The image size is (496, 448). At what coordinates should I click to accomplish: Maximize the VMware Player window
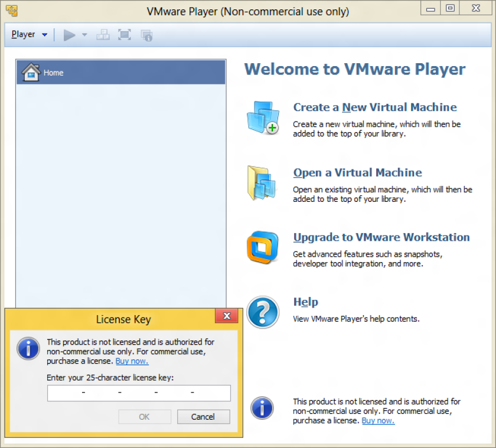(x=450, y=8)
